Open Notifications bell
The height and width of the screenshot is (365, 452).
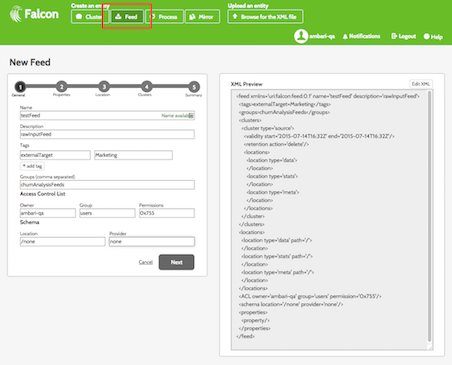345,36
